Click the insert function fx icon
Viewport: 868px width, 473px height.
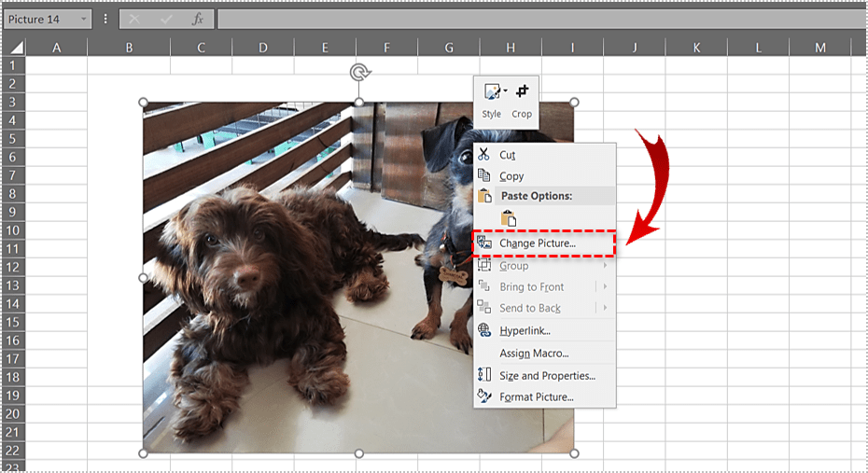[197, 19]
